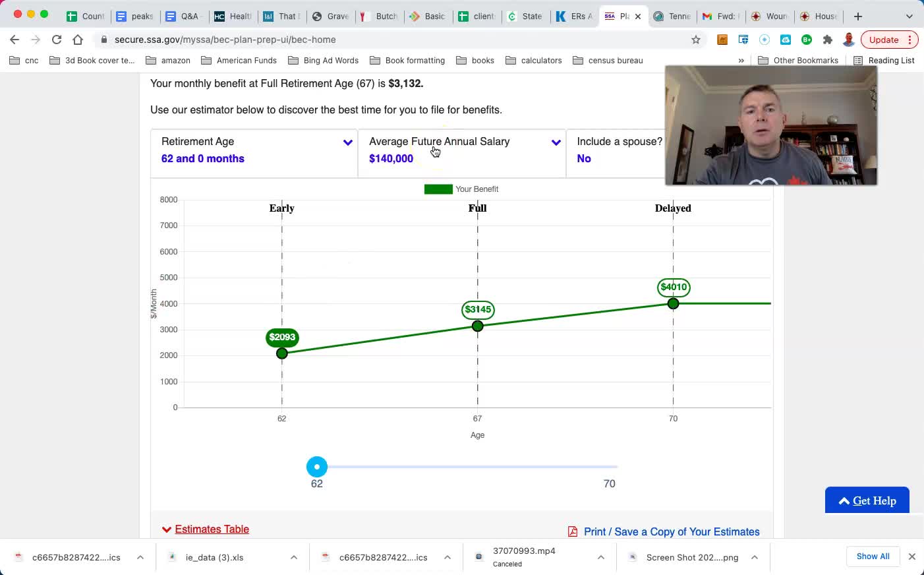This screenshot has height=575, width=924.
Task: Open options for 37070993.mp4 download
Action: coord(600,557)
